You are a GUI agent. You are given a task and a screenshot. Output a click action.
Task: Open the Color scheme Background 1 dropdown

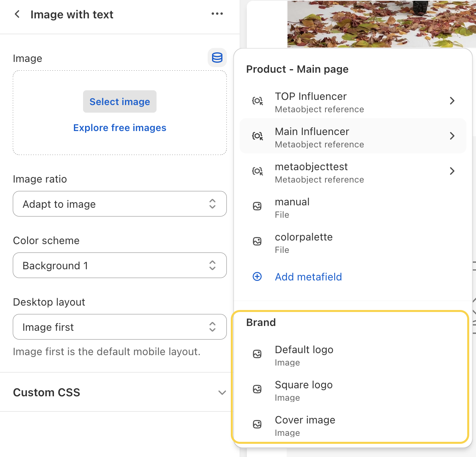120,265
